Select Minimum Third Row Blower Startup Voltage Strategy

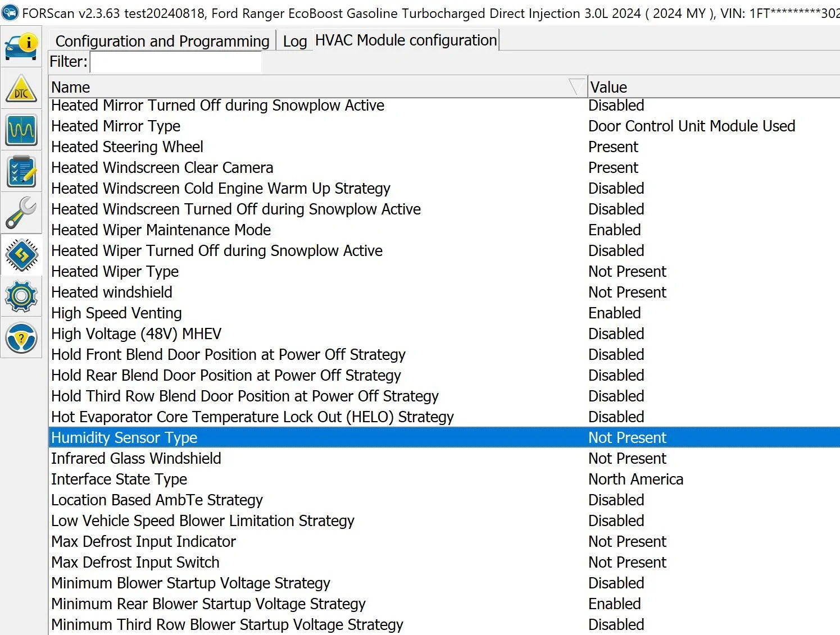444,624
